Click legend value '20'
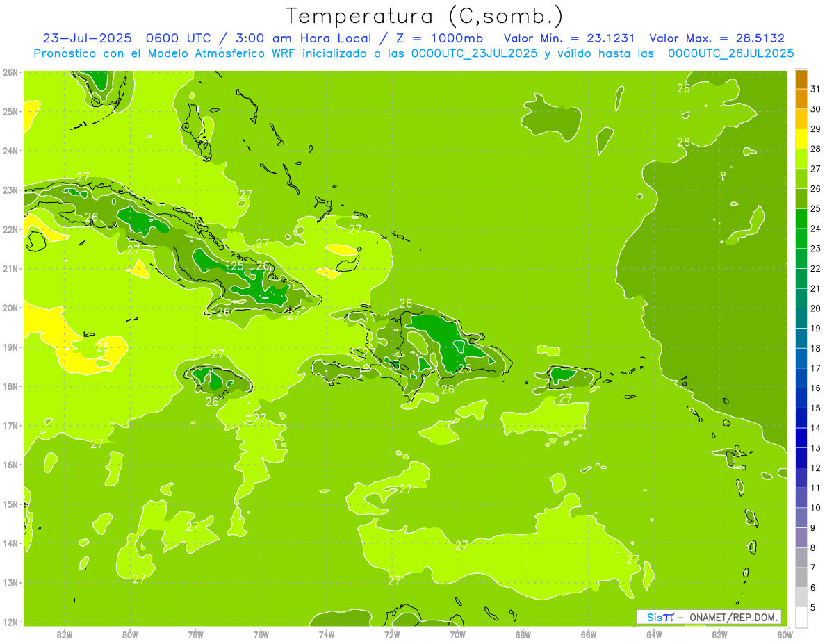The width and height of the screenshot is (834, 644). pyautogui.click(x=816, y=308)
